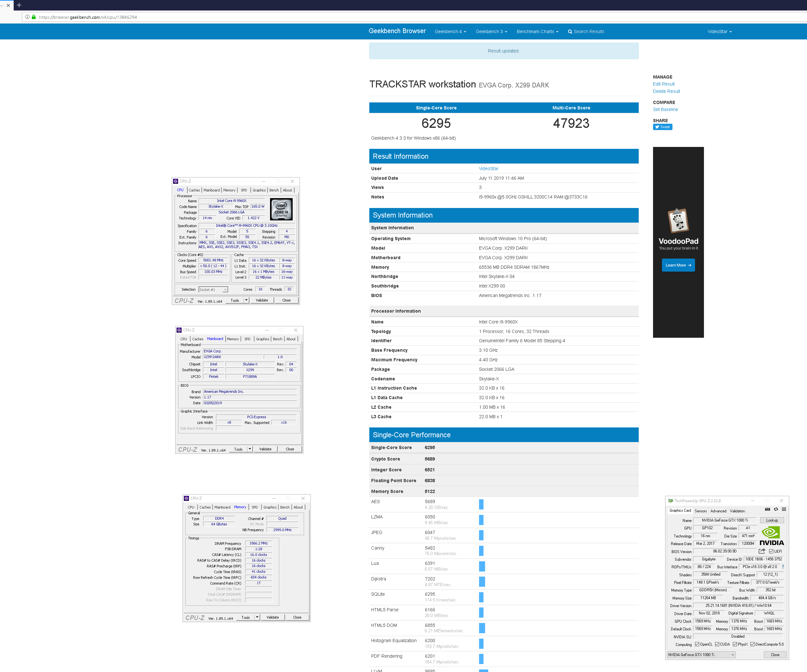Open the NVIDIA GeForce GTX 1080 Ti GPU selector

[x=701, y=655]
